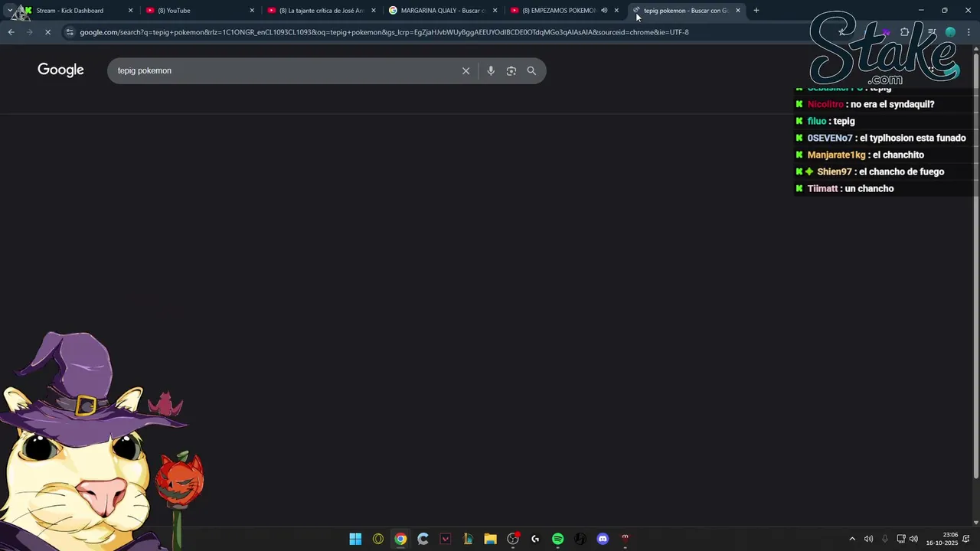Image resolution: width=980 pixels, height=551 pixels.
Task: Clear the 'tepig pokemon' search text
Action: click(x=465, y=71)
